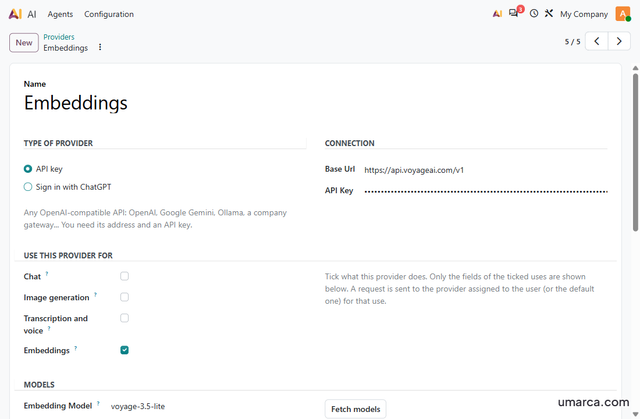The image size is (640, 419).
Task: Click the 'MODELS' heading
Action: pyautogui.click(x=39, y=385)
